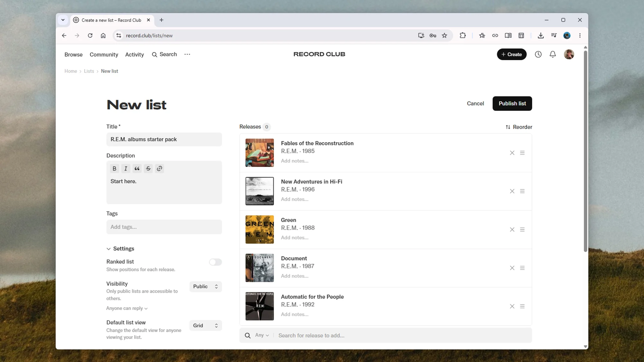Click the New Adventures in Hi-Fi cover thumbnail
Screen dimensions: 644x362
pos(260,191)
